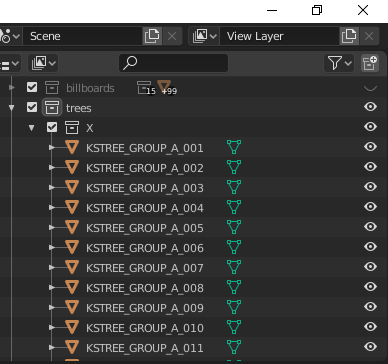Click the Scene name field
The image size is (388, 364).
pyautogui.click(x=83, y=36)
